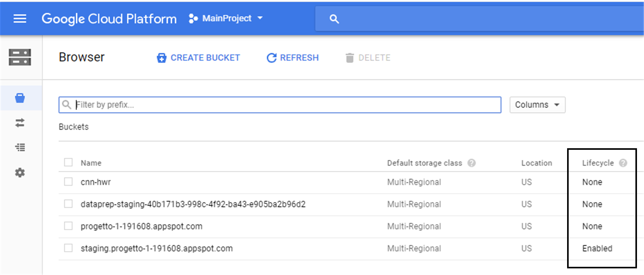Toggle the select-all buckets checkbox
Image resolution: width=644 pixels, height=275 pixels.
click(x=68, y=162)
